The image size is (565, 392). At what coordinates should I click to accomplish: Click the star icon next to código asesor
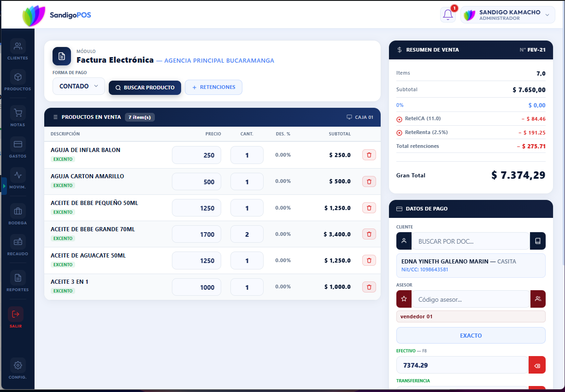coord(403,299)
